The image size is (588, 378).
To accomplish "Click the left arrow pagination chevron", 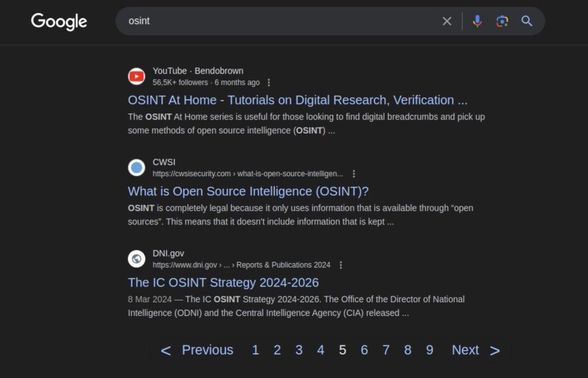I will click(166, 351).
